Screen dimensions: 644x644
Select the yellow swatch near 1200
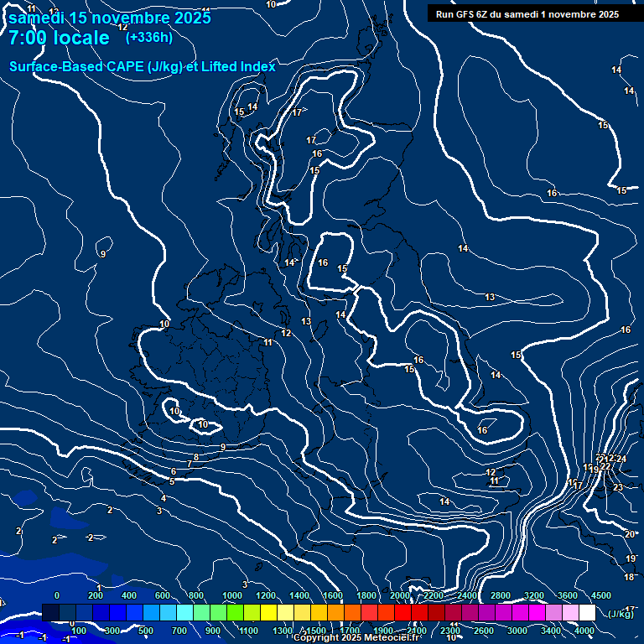click(268, 613)
